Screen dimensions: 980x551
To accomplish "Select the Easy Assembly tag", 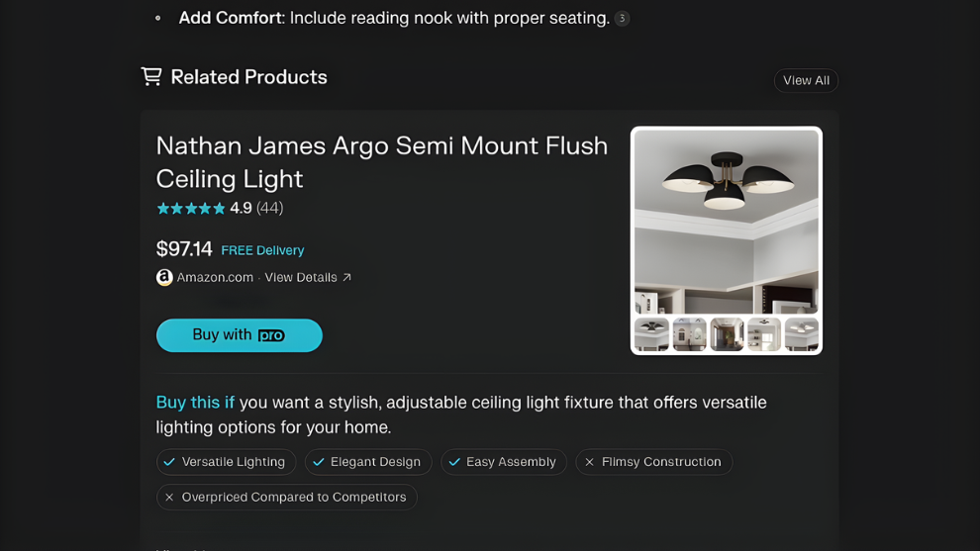I will 503,462.
